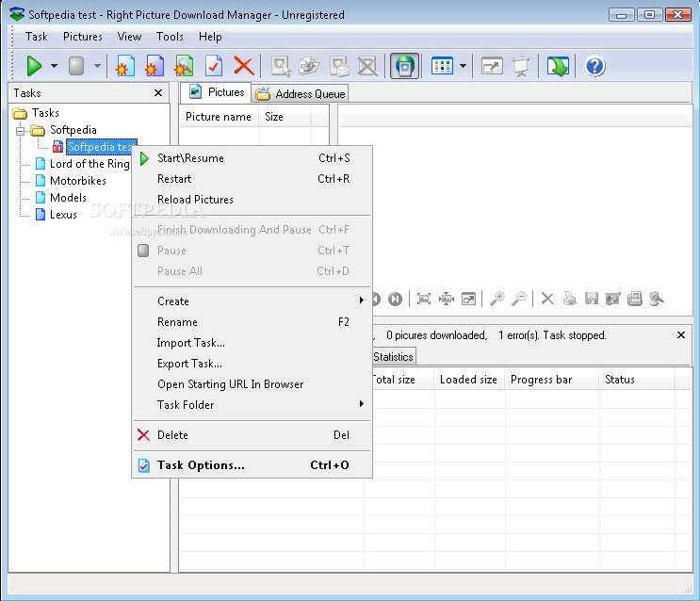This screenshot has height=601, width=700.
Task: Open task options via checkmark page toolbar icon
Action: (214, 66)
